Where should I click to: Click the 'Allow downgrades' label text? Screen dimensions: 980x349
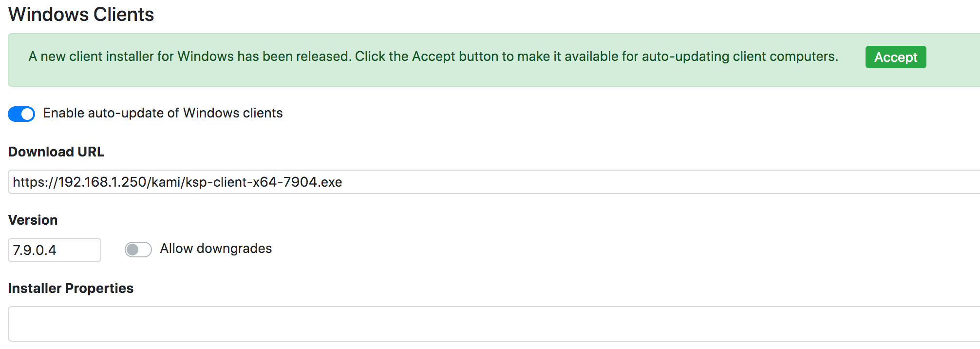[216, 249]
